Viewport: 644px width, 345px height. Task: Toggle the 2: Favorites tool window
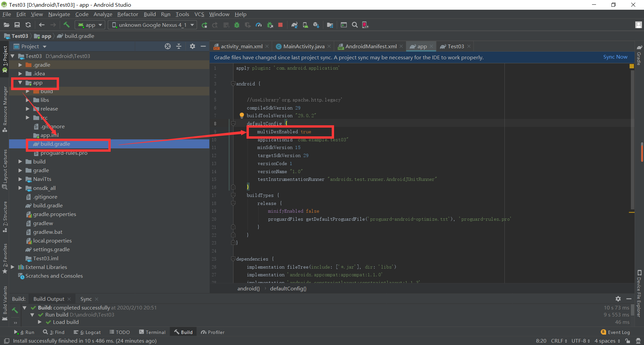coord(5,259)
